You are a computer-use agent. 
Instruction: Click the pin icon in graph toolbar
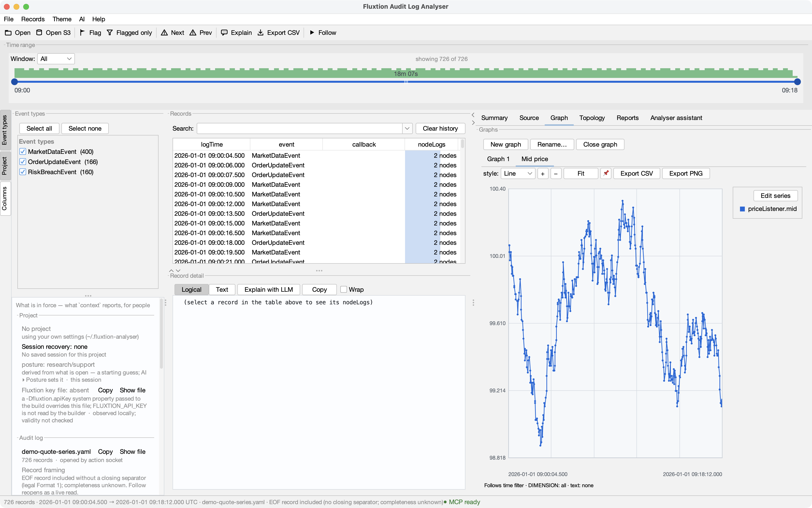point(606,173)
